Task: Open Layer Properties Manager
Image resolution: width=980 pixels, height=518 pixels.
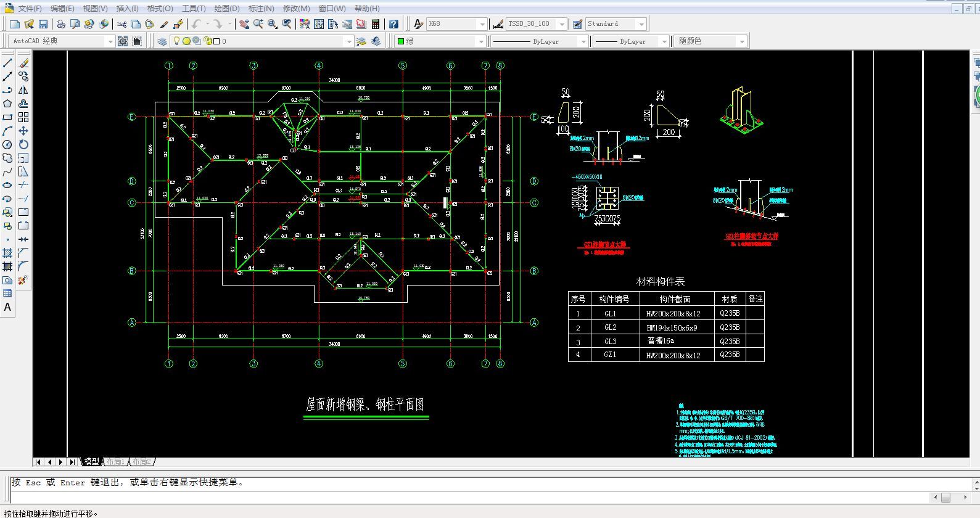Action: (162, 41)
